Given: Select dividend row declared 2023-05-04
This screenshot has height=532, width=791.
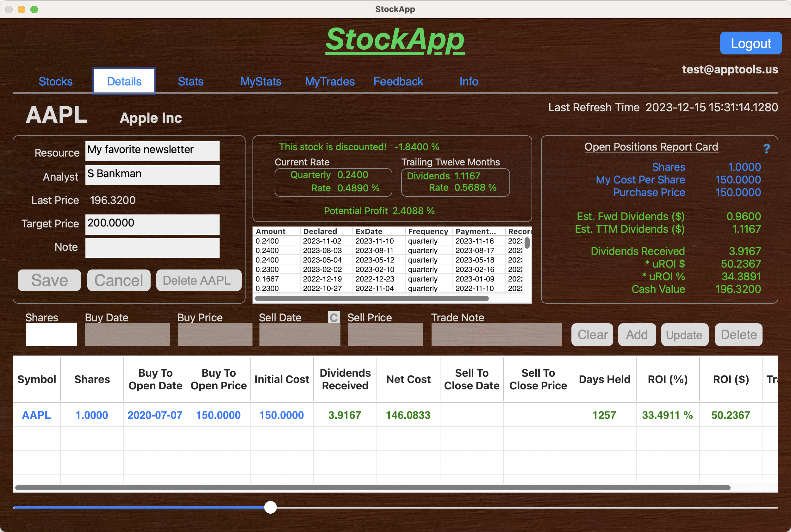Looking at the screenshot, I should pos(388,260).
